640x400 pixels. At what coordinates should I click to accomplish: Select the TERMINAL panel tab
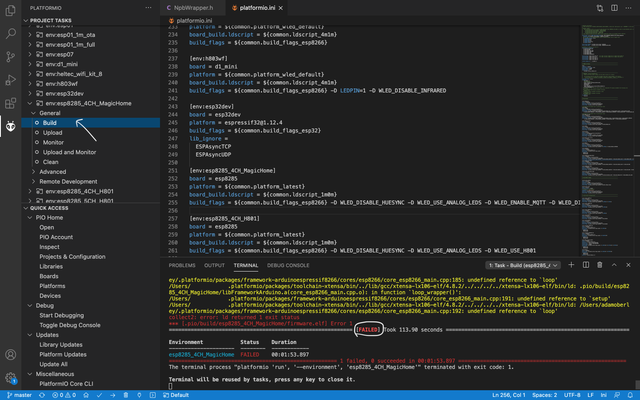pos(246,265)
